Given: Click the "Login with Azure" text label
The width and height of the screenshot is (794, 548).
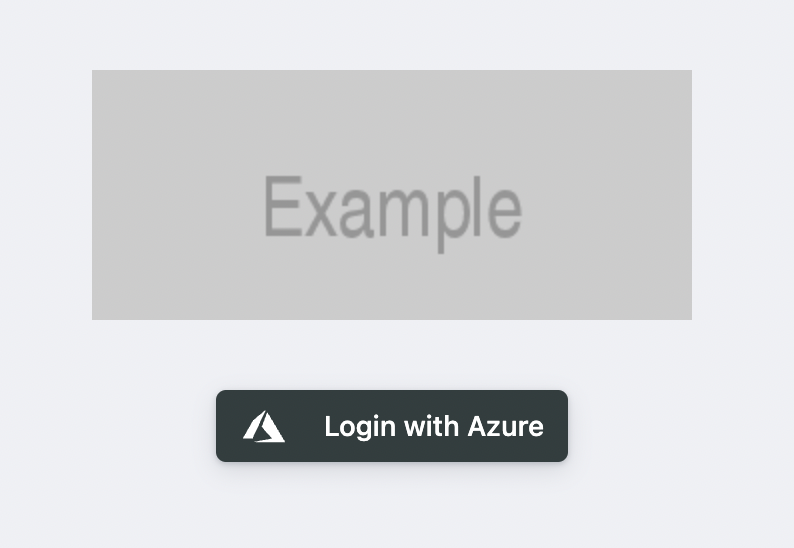Looking at the screenshot, I should [x=434, y=427].
